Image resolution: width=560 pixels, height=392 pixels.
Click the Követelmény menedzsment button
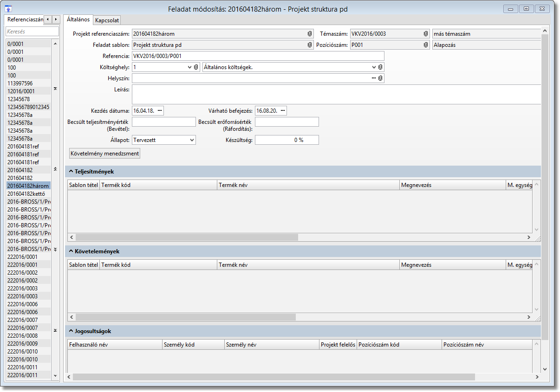coord(104,153)
